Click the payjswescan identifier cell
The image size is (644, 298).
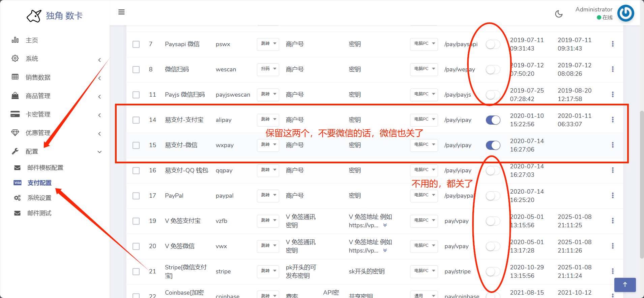pos(233,95)
